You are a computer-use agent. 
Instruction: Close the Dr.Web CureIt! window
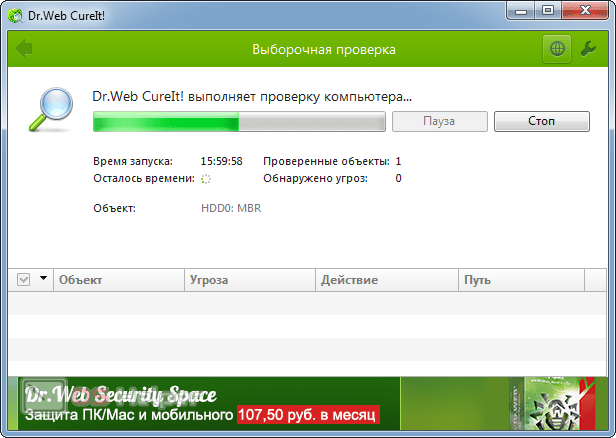click(585, 11)
